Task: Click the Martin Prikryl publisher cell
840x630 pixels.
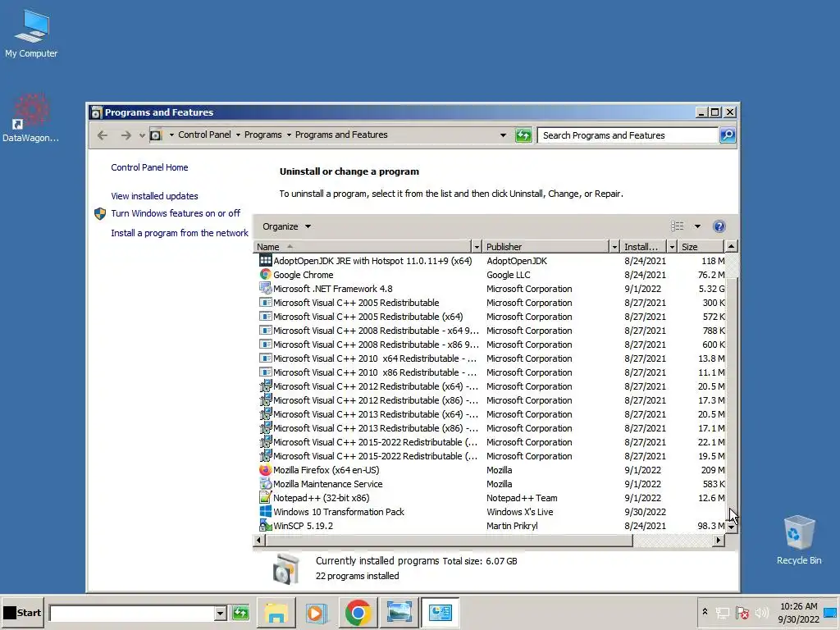Action: [512, 526]
